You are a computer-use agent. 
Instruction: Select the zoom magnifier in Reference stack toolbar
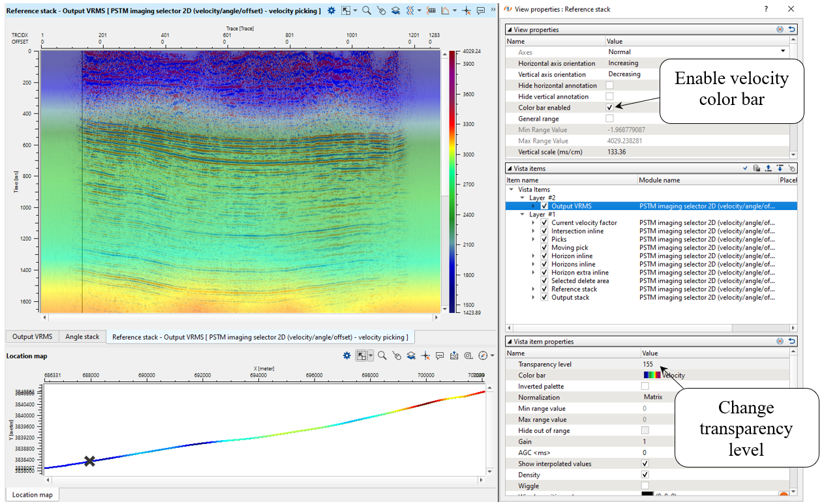tap(367, 11)
